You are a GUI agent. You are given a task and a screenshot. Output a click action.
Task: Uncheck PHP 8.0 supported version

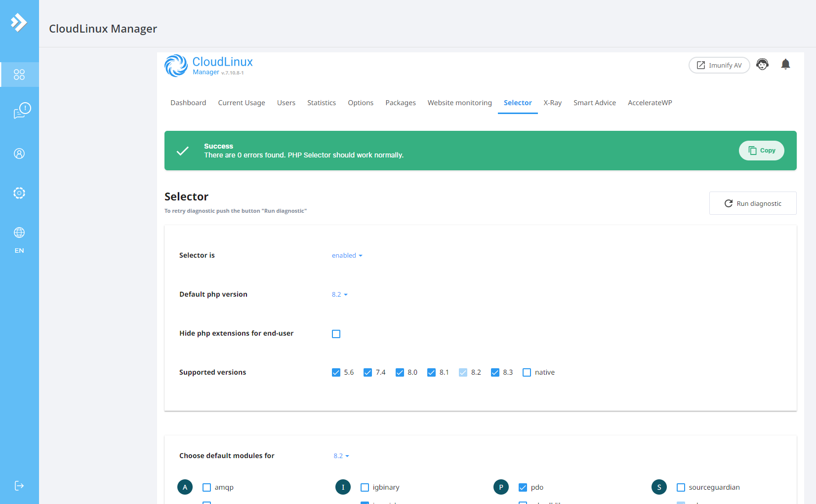[400, 372]
